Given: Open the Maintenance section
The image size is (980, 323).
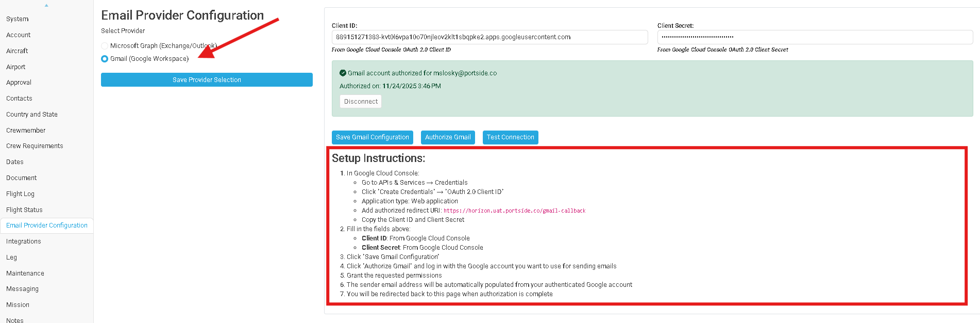Looking at the screenshot, I should point(25,273).
